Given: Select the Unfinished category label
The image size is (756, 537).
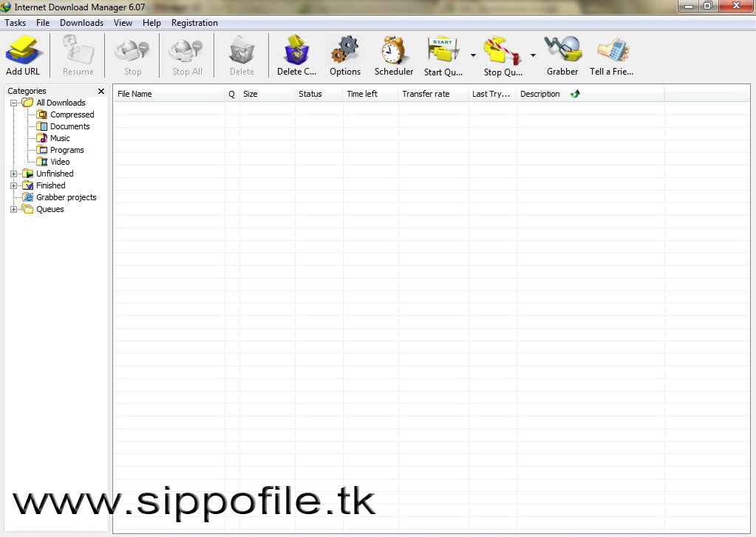Looking at the screenshot, I should tap(55, 174).
